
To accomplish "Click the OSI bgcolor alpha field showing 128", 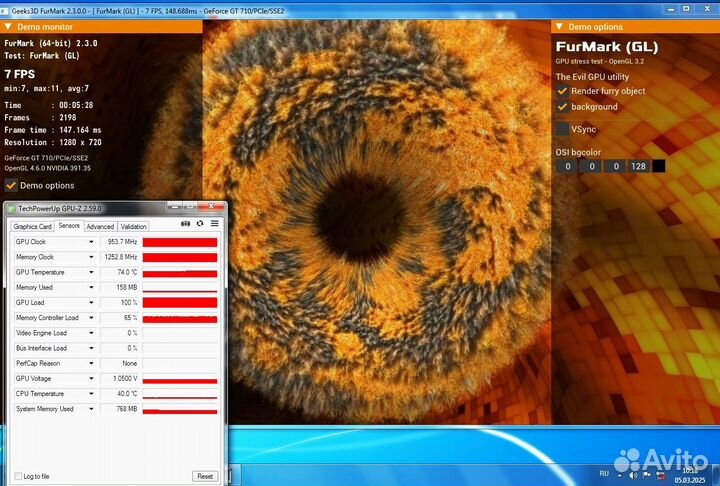I will tap(637, 166).
